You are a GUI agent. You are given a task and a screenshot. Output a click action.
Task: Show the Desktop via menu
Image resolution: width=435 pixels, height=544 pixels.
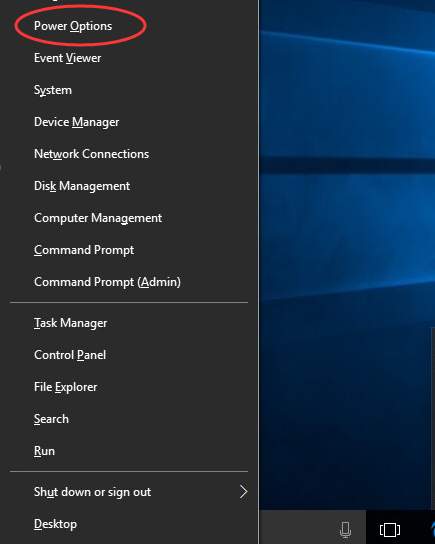click(x=129, y=524)
